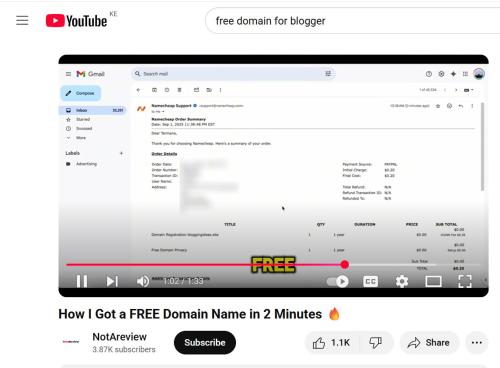500x368 pixels.
Task: Select the Gmail Starred label in video
Action: point(83,119)
